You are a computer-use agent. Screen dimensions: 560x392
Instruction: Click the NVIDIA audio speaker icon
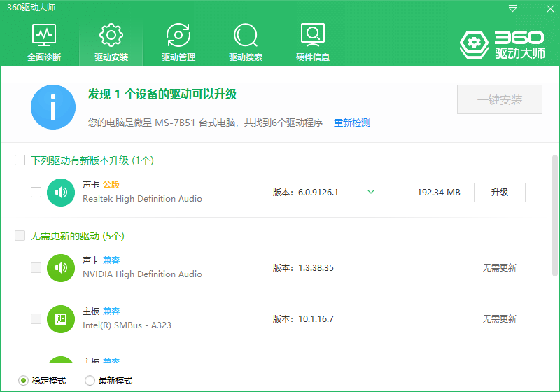(61, 268)
